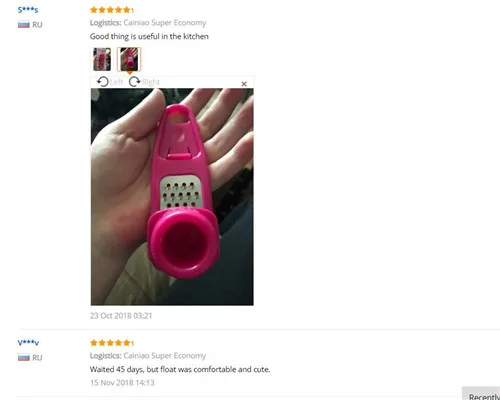Open reviewer V***v profile

(28, 342)
